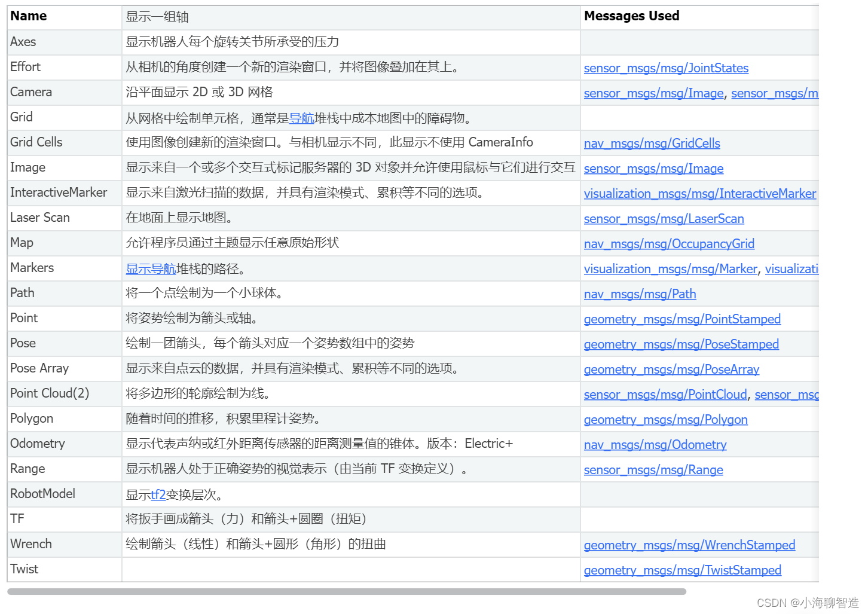This screenshot has width=868, height=614.
Task: Open the sensor_msgs/msg/LaserScan link
Action: pos(664,219)
